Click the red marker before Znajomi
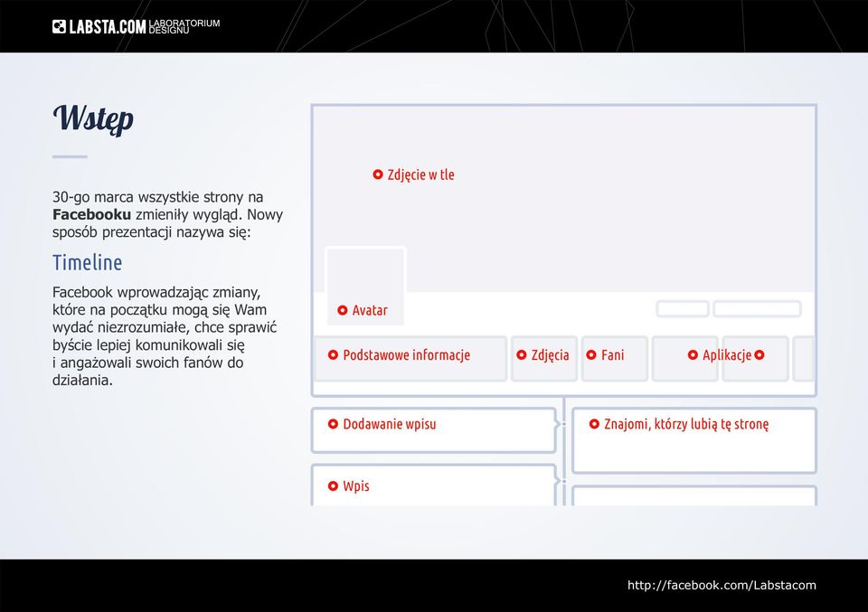This screenshot has height=612, width=868. click(594, 424)
